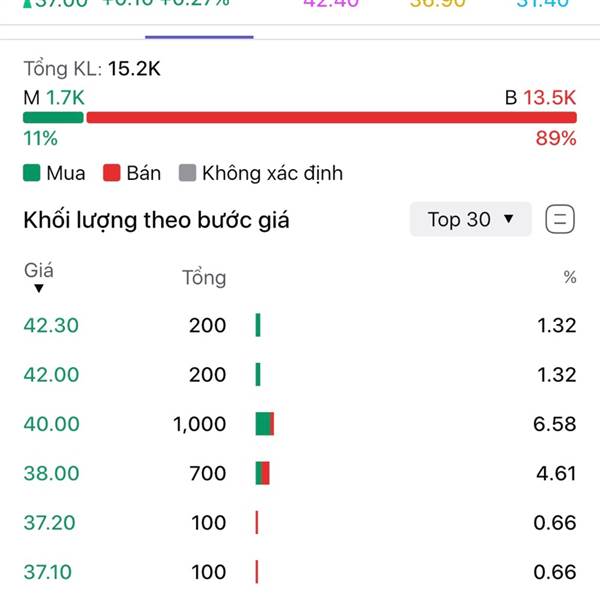This screenshot has height=600, width=600.
Task: Click the green Mua legend swatch
Action: point(32,173)
